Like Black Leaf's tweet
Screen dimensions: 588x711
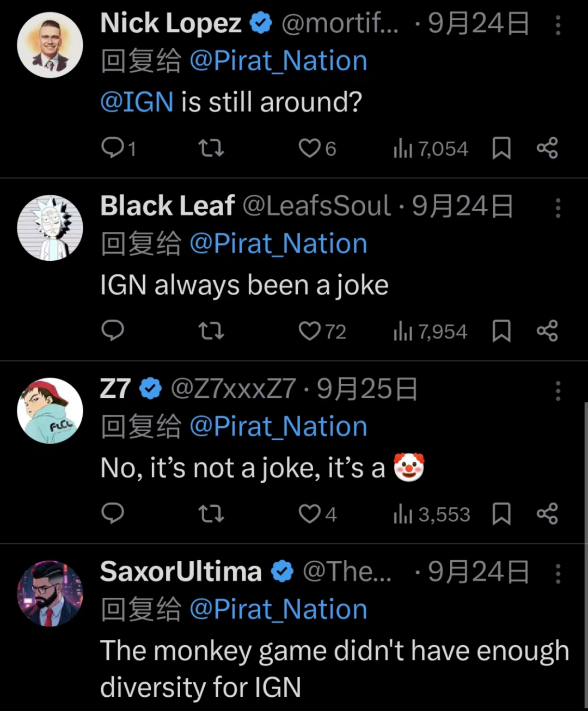click(x=310, y=331)
